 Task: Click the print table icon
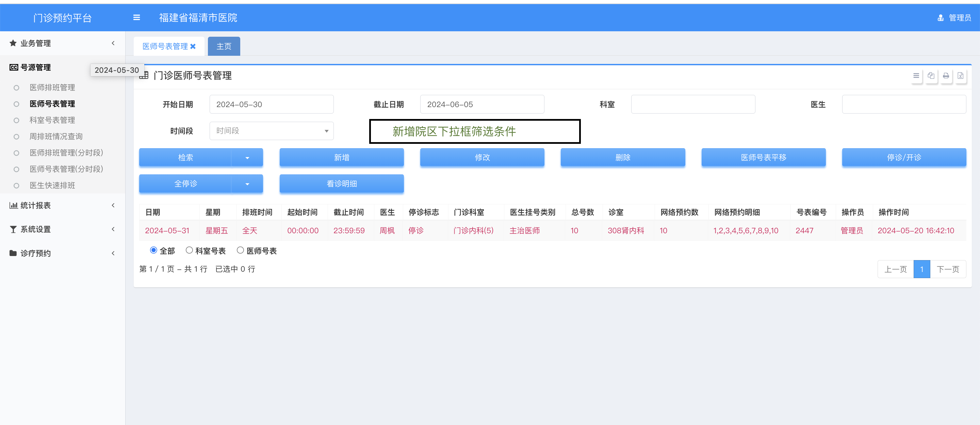point(946,75)
